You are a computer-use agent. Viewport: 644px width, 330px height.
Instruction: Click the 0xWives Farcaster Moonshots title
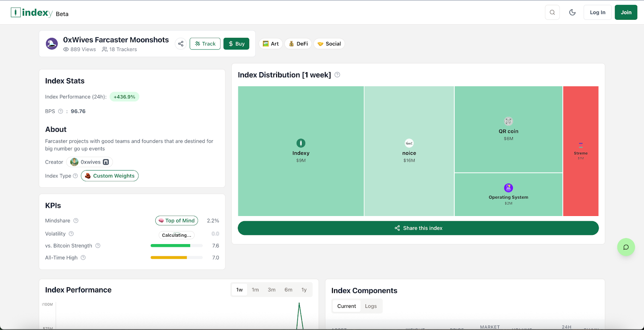[116, 40]
